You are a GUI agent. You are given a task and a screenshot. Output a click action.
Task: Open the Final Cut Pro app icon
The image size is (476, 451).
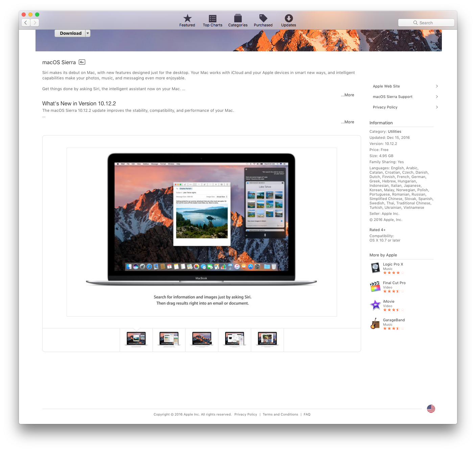tap(375, 286)
